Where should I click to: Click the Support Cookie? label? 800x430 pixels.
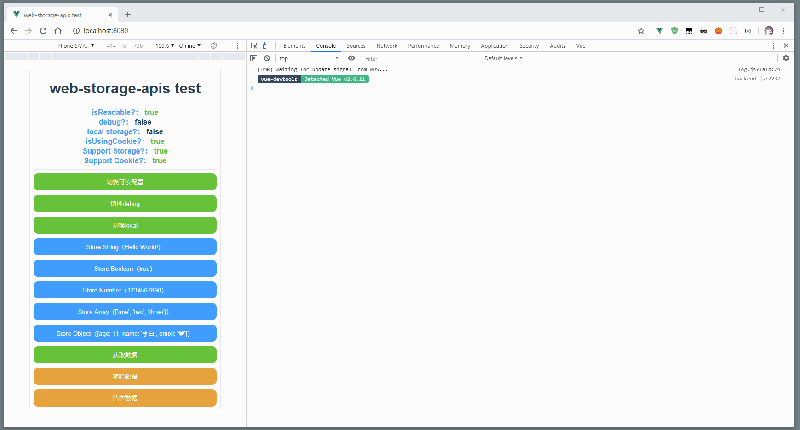coord(115,161)
